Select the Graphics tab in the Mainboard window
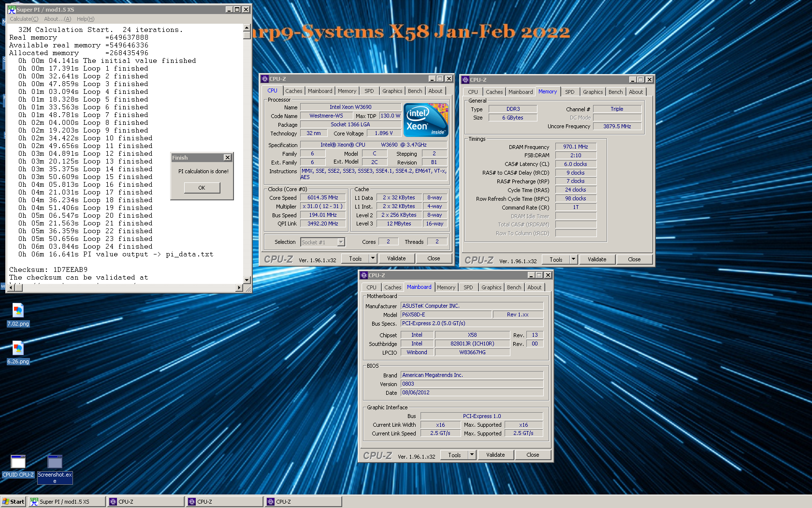The width and height of the screenshot is (812, 508). coord(492,287)
